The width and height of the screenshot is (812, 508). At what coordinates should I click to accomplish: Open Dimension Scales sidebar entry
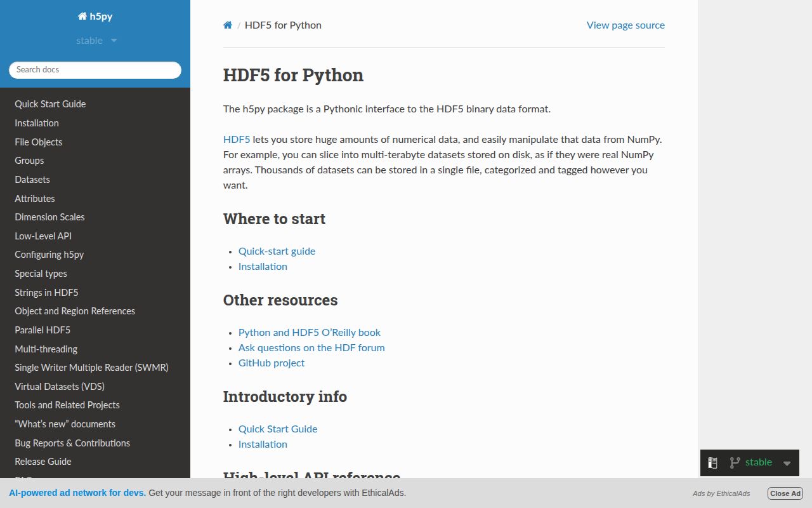pyautogui.click(x=49, y=217)
